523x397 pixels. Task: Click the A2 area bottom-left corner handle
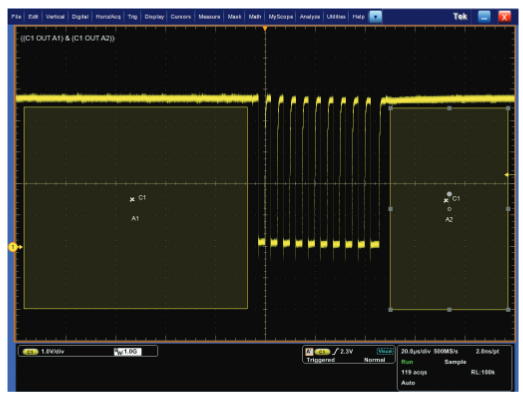tap(391, 310)
